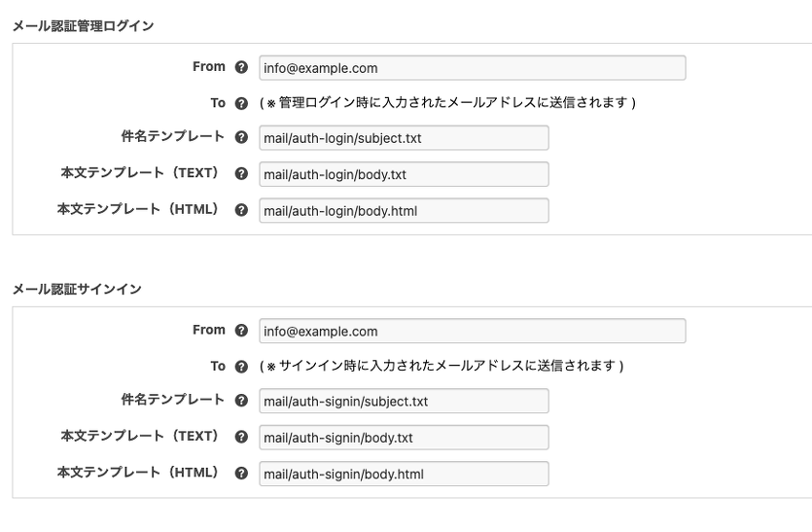Click help icon beside From in サインイン section
The height and width of the screenshot is (532, 812).
242,331
